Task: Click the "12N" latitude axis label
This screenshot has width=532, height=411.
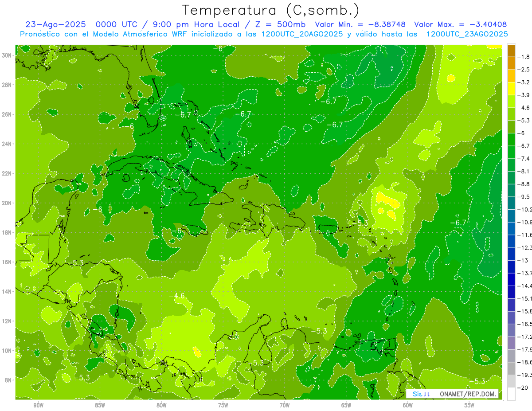Action: click(x=8, y=321)
